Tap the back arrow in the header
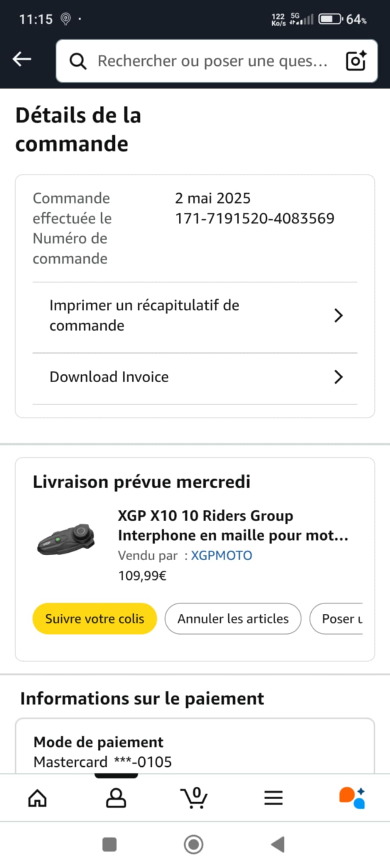This screenshot has width=390, height=868. tap(22, 59)
